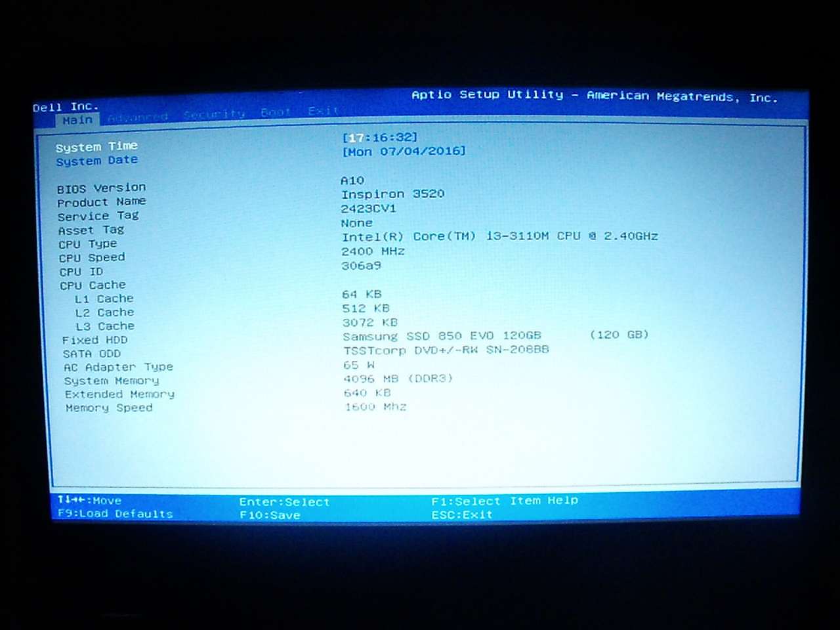Click the AC Adapter Type label

(x=118, y=367)
